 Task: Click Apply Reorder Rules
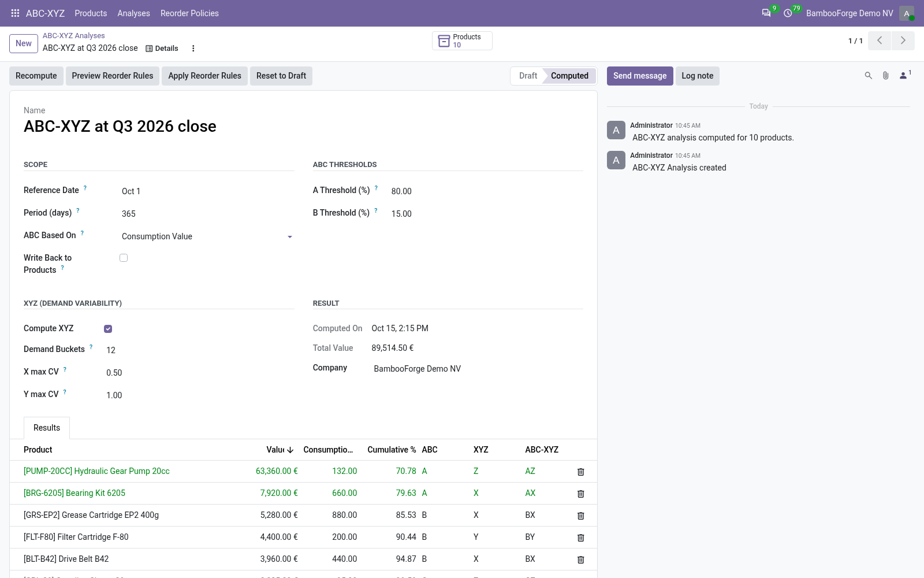pos(205,76)
